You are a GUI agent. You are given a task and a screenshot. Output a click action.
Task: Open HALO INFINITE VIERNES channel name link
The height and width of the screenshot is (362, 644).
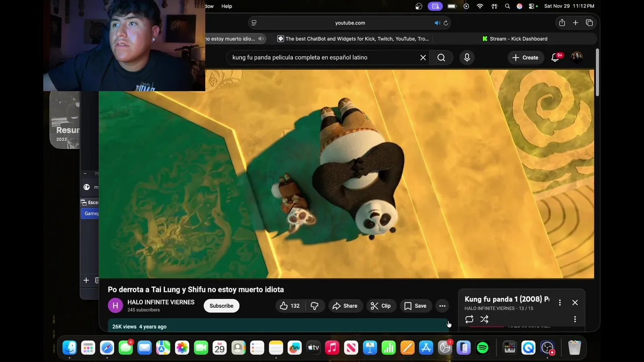(161, 302)
